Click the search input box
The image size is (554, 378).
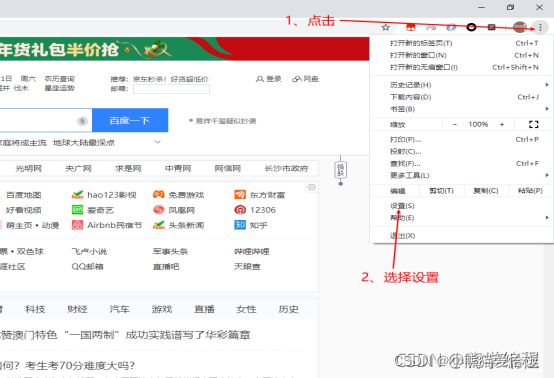pyautogui.click(x=46, y=120)
